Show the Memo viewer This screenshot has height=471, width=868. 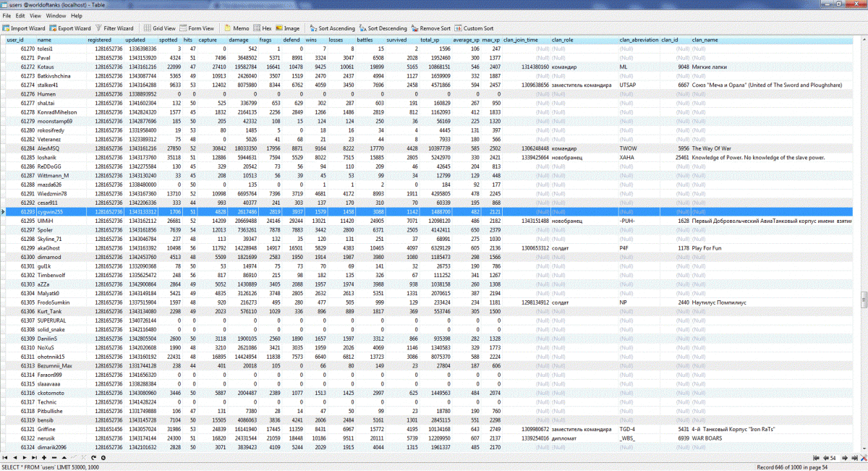tap(237, 28)
